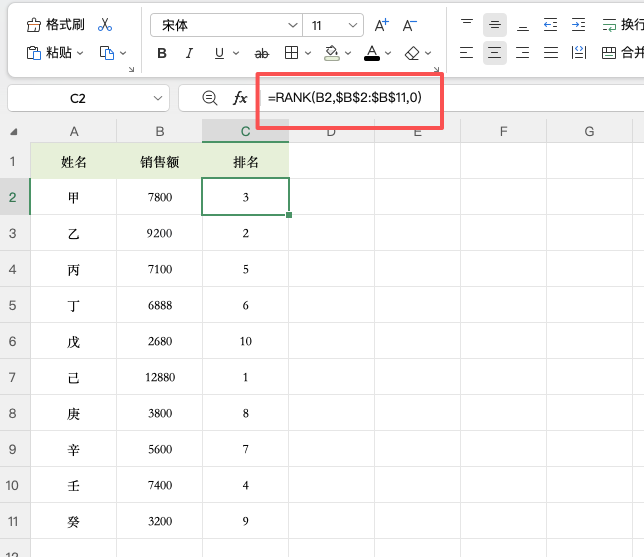Click the Format Painter (格式刷) button
This screenshot has width=644, height=557.
tap(55, 25)
